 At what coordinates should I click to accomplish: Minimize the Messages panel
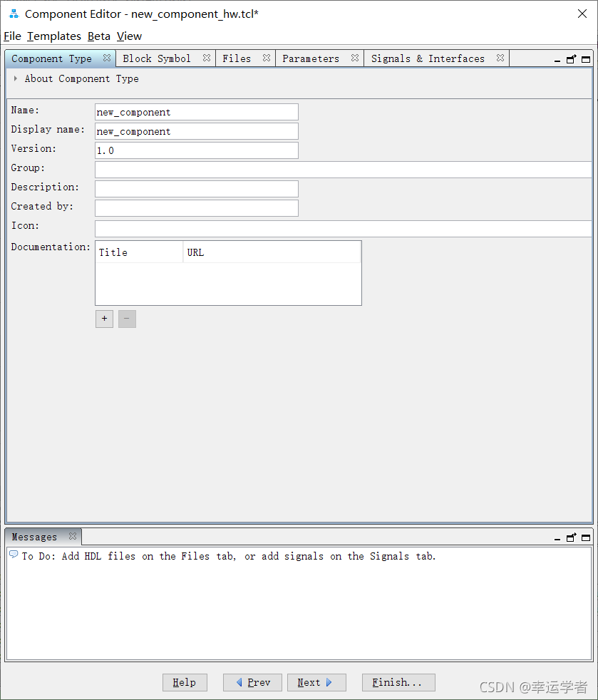tap(557, 538)
